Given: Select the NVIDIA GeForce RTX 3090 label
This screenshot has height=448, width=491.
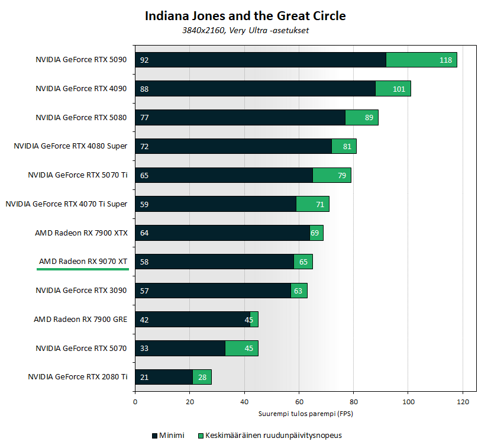Looking at the screenshot, I should pyautogui.click(x=81, y=291).
